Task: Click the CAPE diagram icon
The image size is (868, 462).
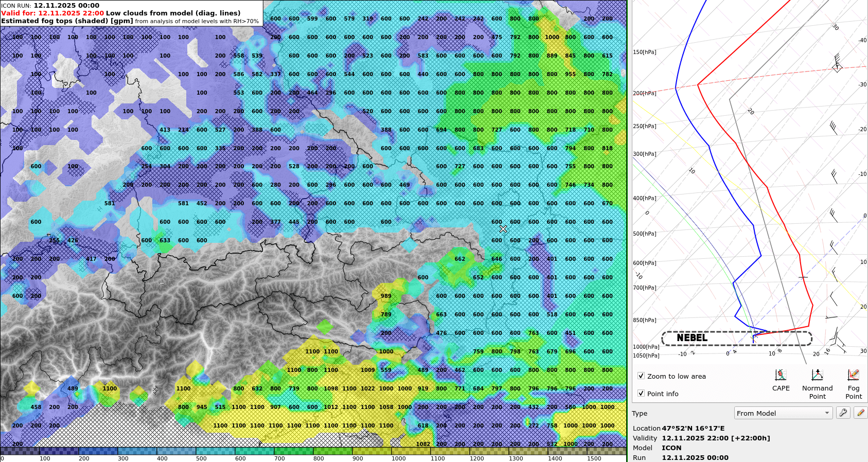Action: click(x=781, y=376)
